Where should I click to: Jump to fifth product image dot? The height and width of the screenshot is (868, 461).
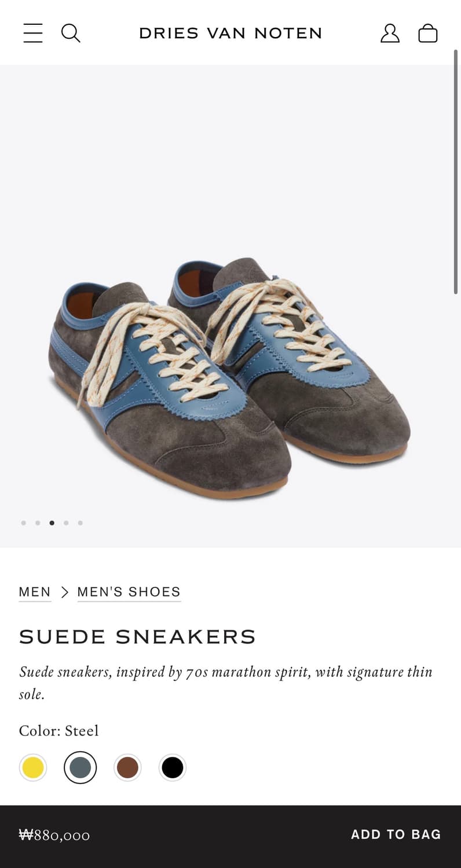click(80, 523)
